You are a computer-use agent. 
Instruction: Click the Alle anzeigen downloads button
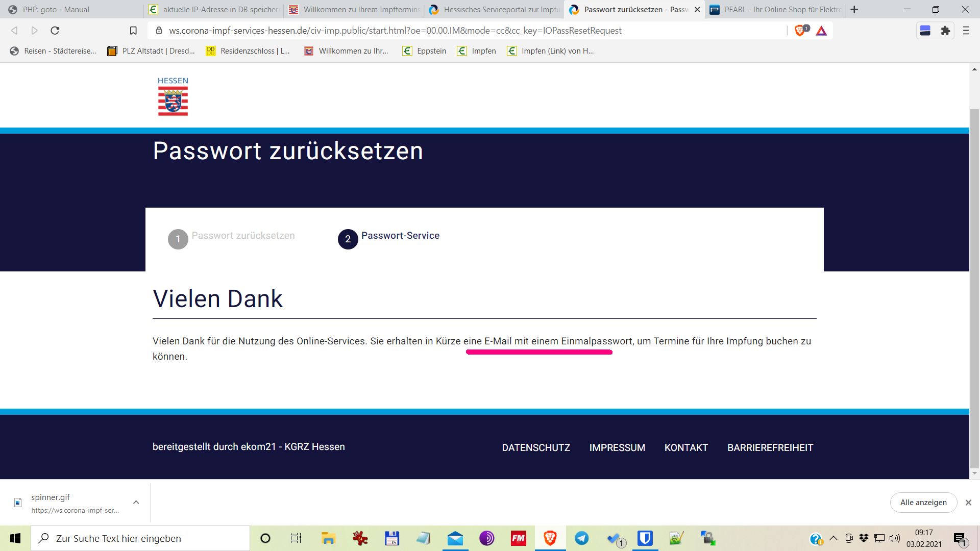click(x=923, y=503)
